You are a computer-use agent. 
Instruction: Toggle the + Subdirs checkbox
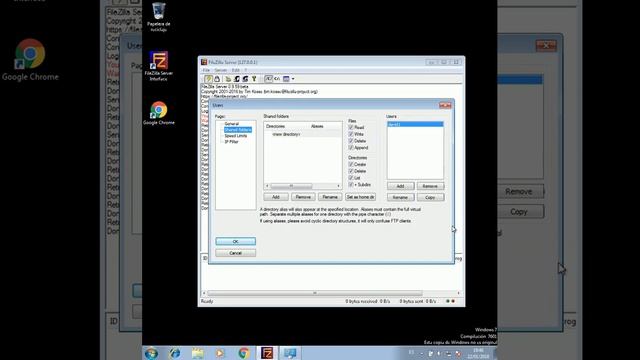point(351,184)
